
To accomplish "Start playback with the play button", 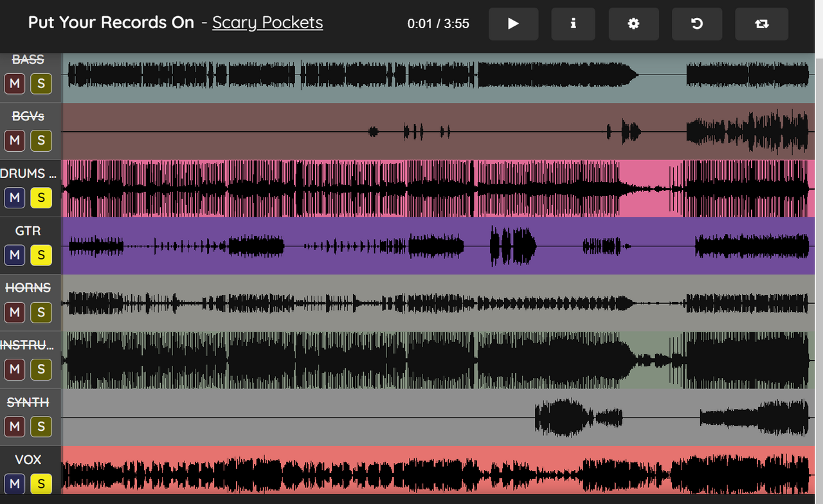I will pos(513,24).
